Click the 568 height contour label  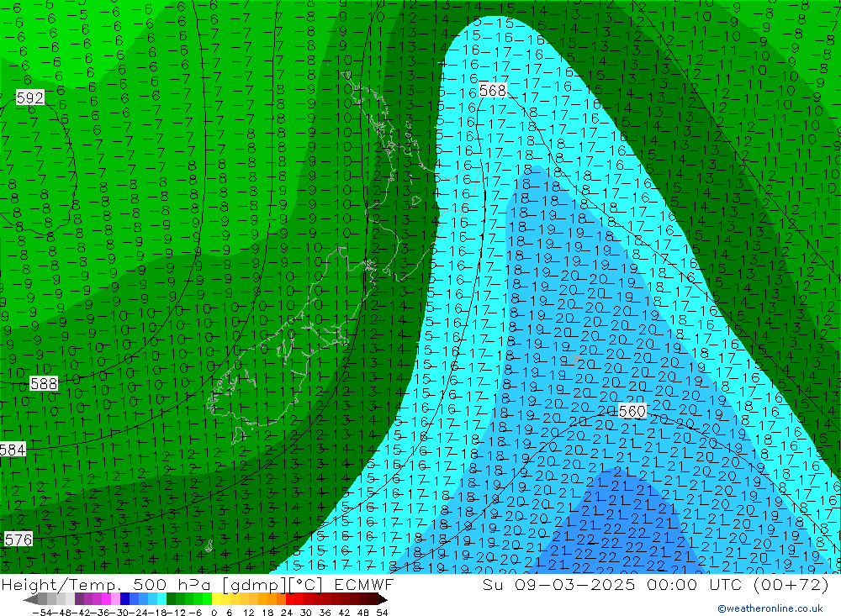(x=492, y=91)
